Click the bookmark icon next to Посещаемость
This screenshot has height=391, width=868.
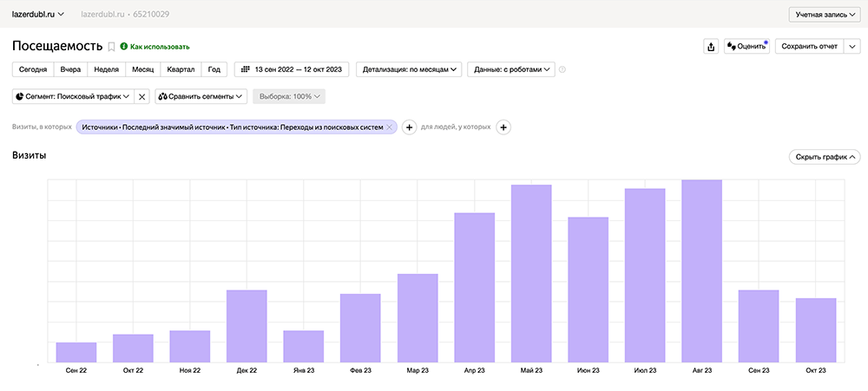(x=111, y=47)
